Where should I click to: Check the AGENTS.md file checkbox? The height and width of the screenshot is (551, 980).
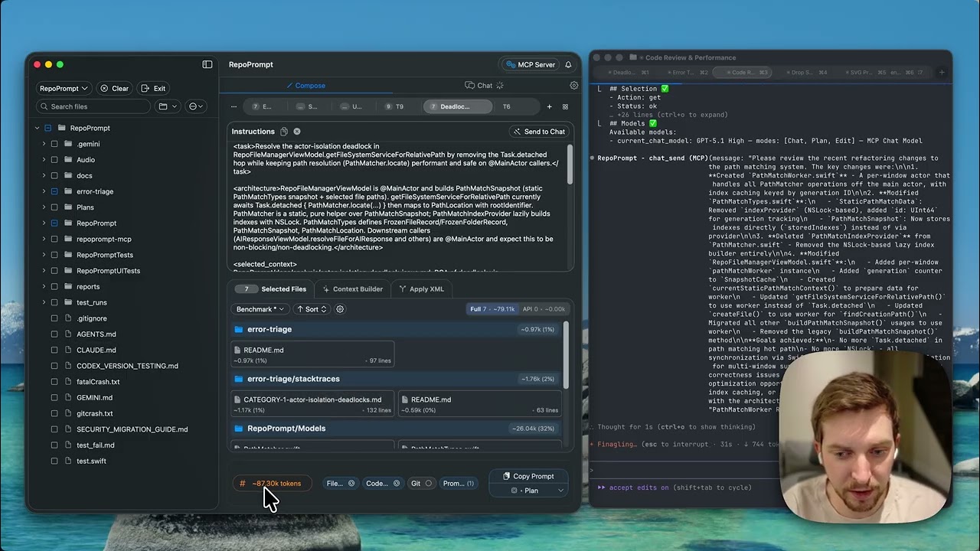(x=54, y=334)
